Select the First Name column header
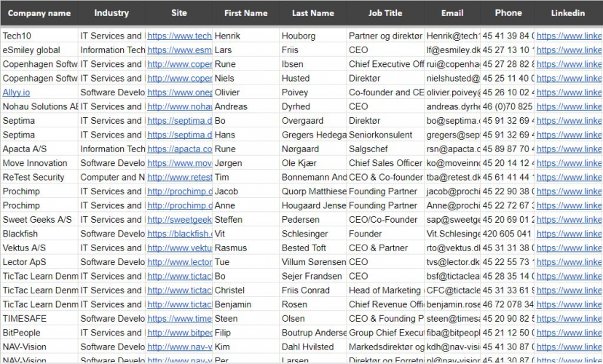The height and width of the screenshot is (364, 603). 245,13
